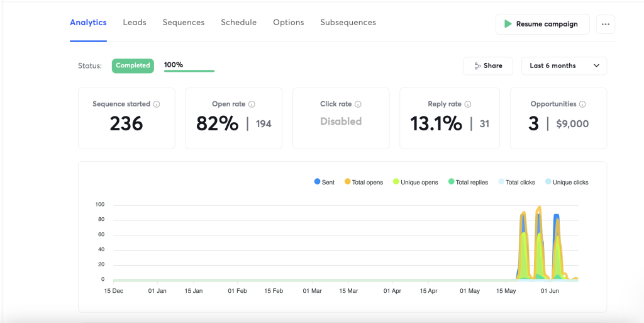Image resolution: width=644 pixels, height=323 pixels.
Task: Click the info icon beside Sequence started
Action: click(x=157, y=105)
